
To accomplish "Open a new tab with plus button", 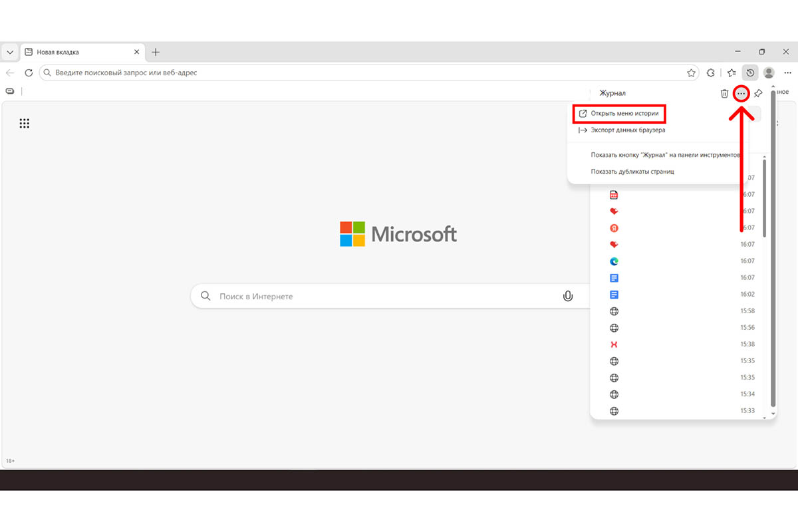I will pyautogui.click(x=156, y=52).
